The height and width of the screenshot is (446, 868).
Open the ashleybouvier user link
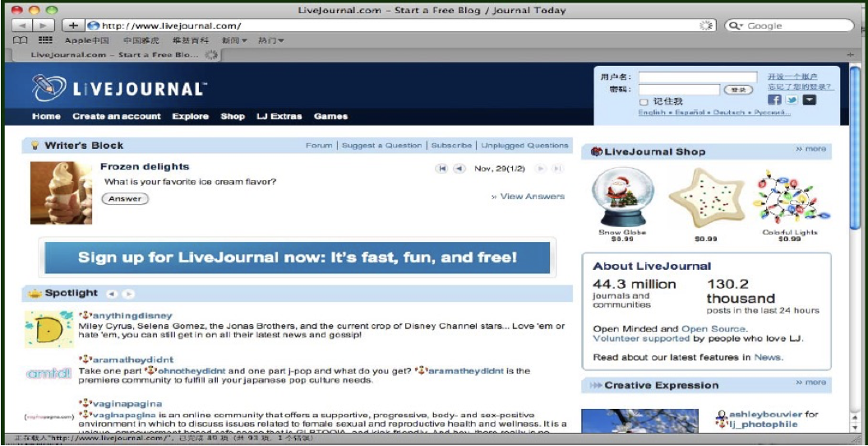(766, 415)
